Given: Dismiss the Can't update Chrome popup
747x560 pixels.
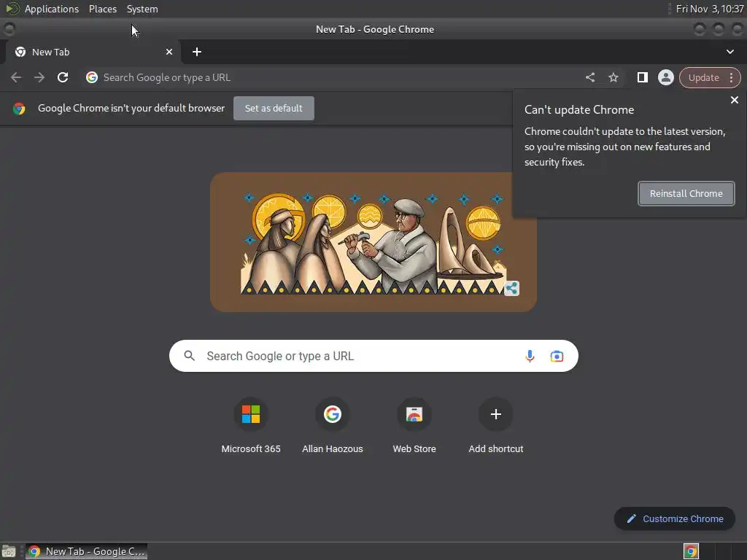Looking at the screenshot, I should [735, 100].
